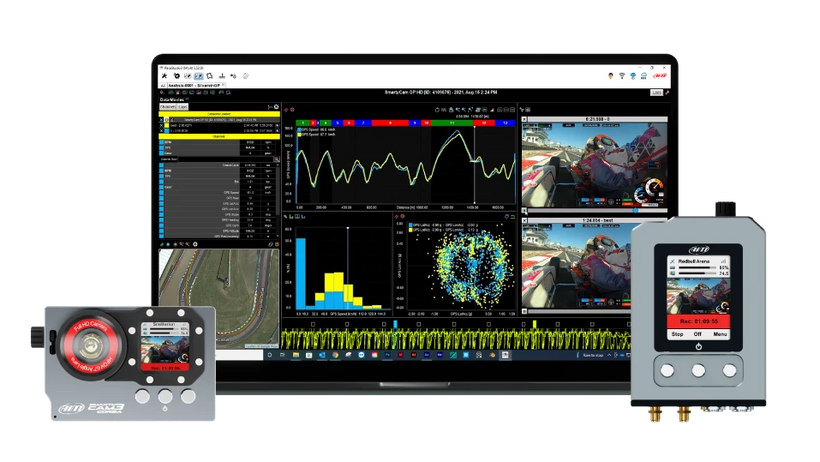
Task: Click the magnifier icon beside channel search
Action: [x=276, y=159]
